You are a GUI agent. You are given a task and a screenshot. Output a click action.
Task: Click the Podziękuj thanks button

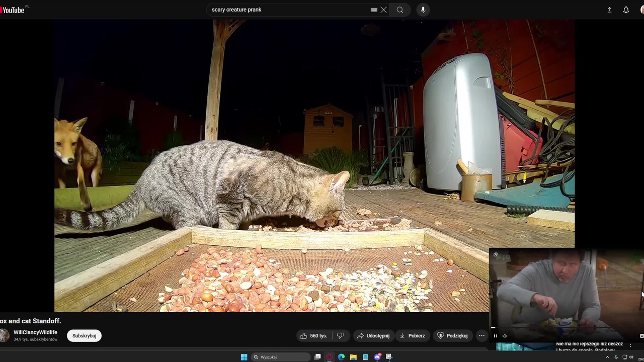click(x=452, y=336)
